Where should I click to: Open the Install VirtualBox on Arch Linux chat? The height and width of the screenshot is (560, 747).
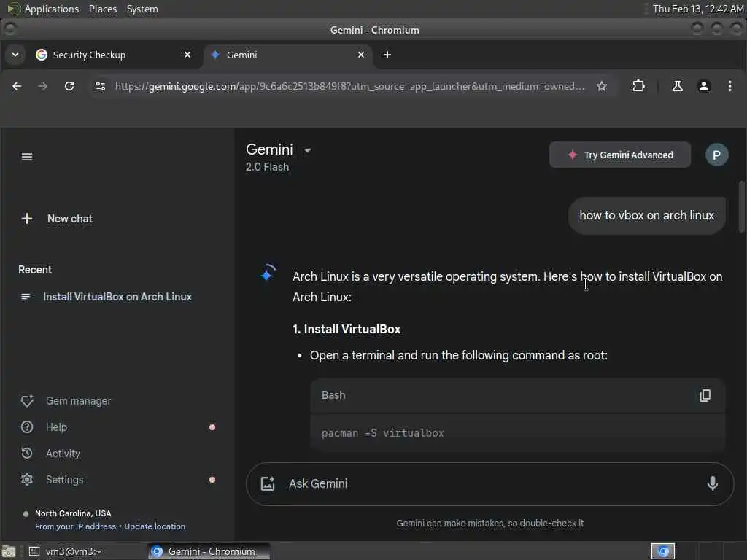[x=117, y=297]
